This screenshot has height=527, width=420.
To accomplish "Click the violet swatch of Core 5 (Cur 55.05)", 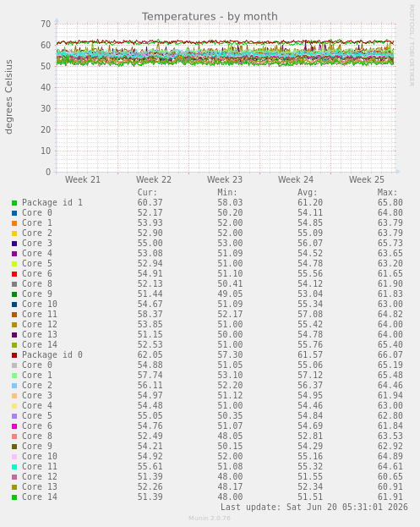I will click(x=14, y=416).
